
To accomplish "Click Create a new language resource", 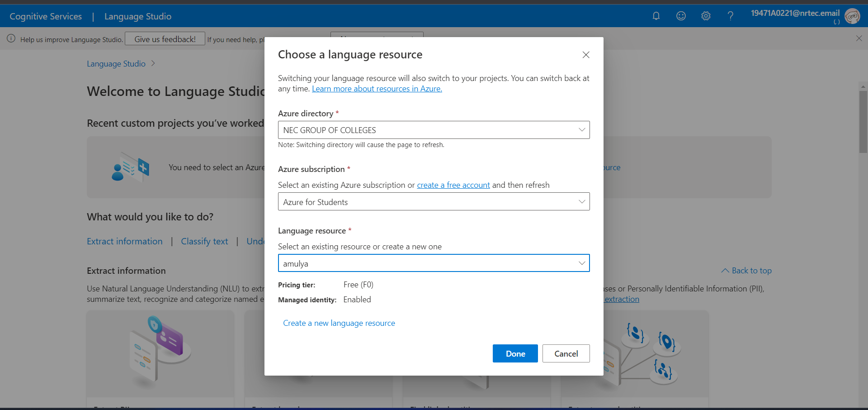I will 339,323.
